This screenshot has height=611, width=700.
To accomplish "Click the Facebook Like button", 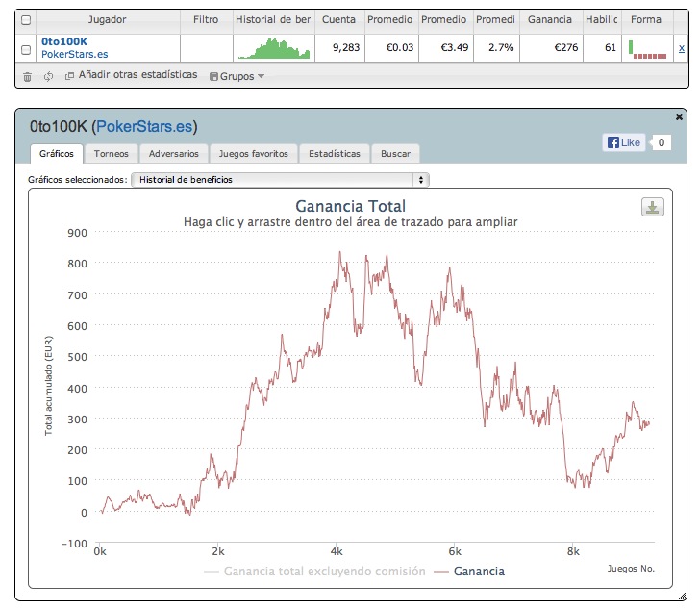I will [x=624, y=142].
